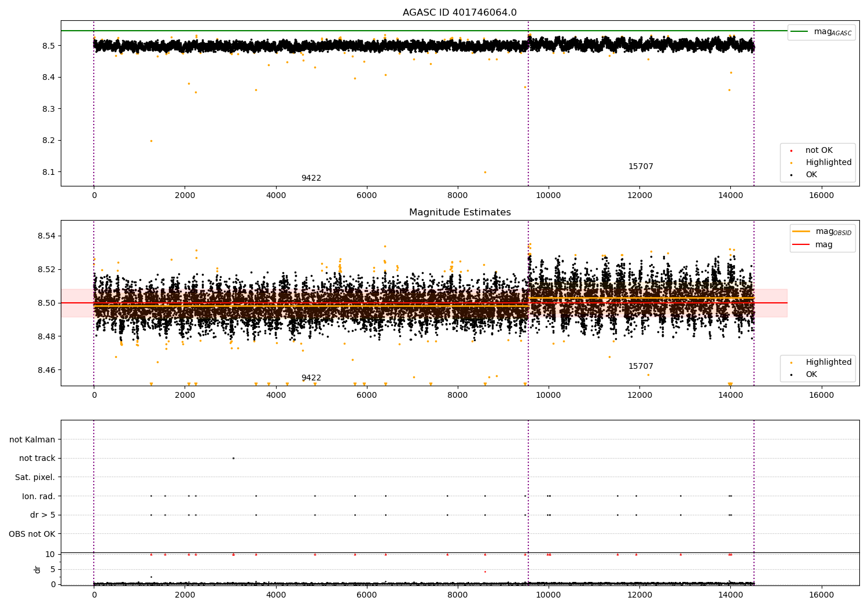
Task: Click the 8.50 y-axis tick label
Action: [x=46, y=303]
